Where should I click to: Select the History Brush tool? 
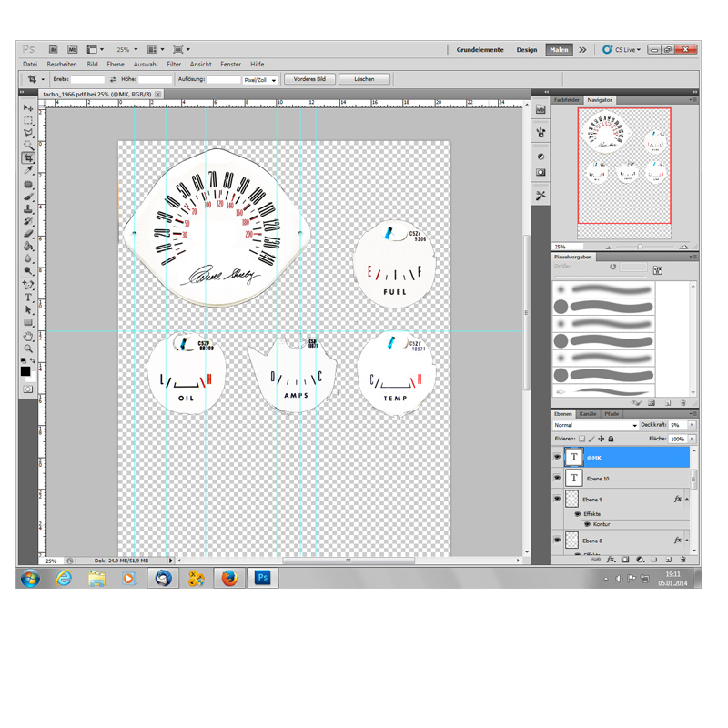(28, 221)
